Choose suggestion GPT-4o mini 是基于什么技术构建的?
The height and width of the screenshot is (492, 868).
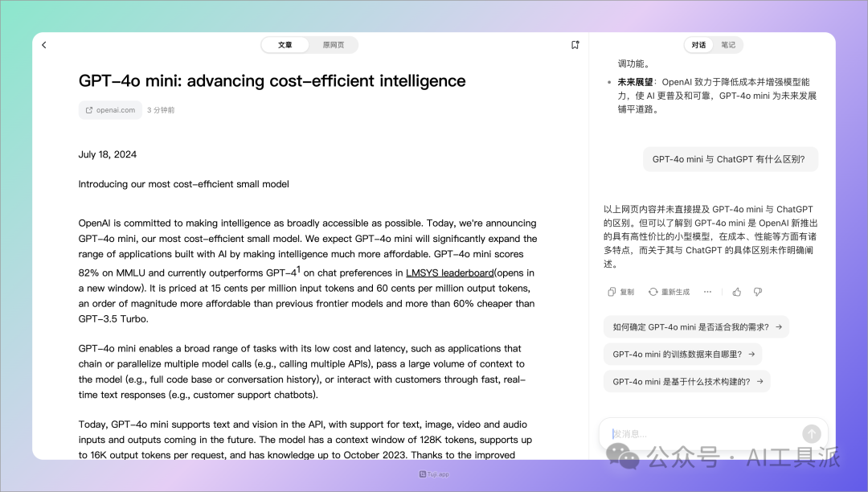pyautogui.click(x=687, y=381)
